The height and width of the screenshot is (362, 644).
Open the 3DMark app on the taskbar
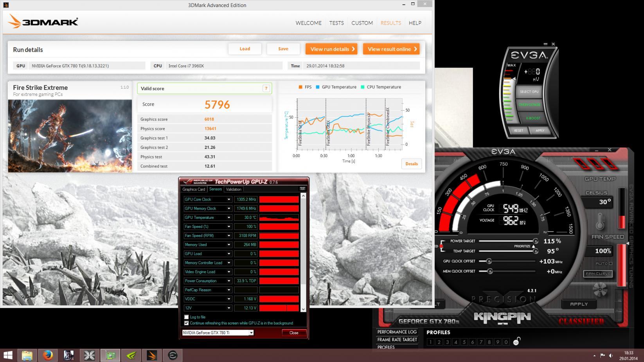[x=152, y=355]
